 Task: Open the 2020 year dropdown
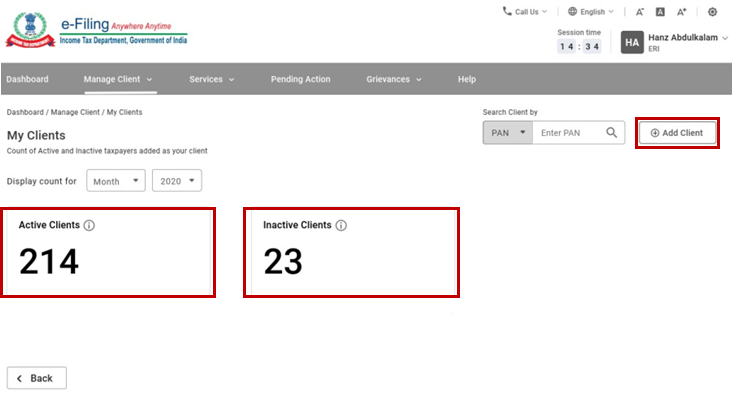(x=177, y=181)
